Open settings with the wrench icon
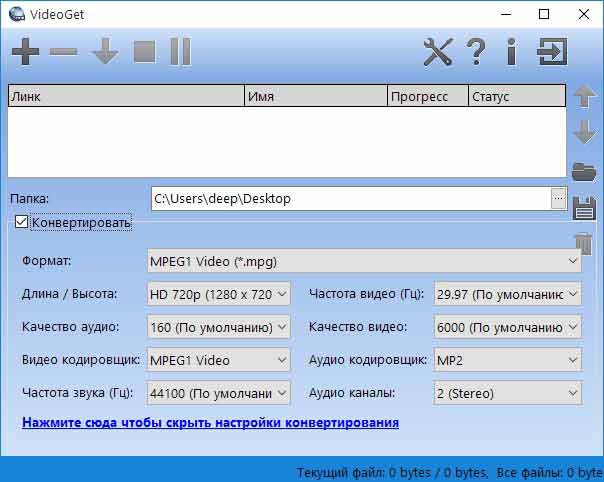This screenshot has height=482, width=604. 438,52
